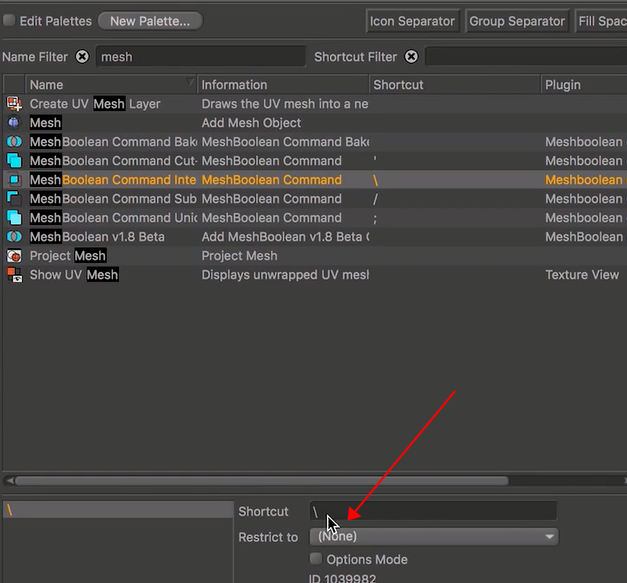Click the Icon Separator button

(x=412, y=21)
